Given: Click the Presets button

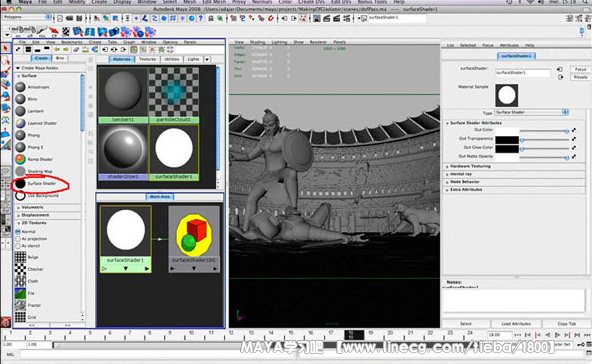Looking at the screenshot, I should point(581,77).
